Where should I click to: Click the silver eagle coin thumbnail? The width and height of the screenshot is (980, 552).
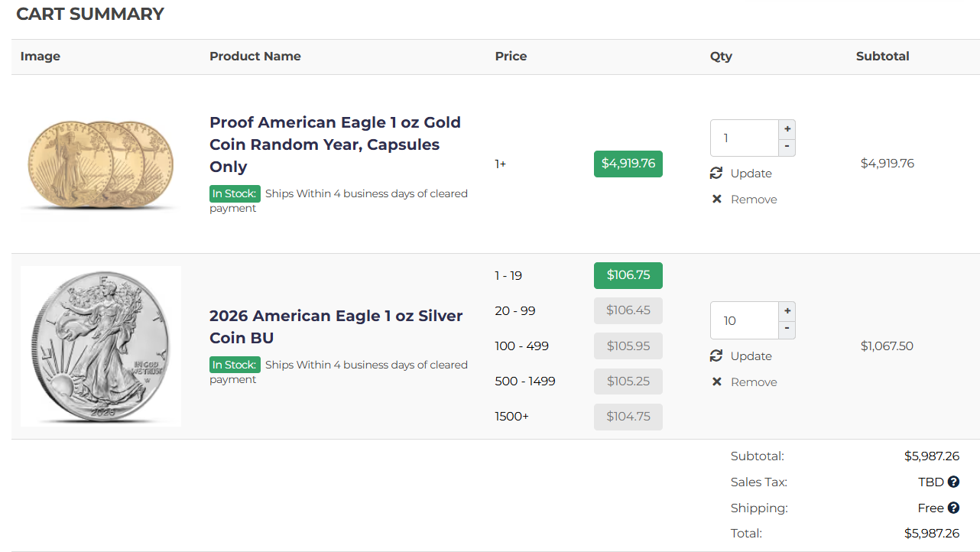tap(101, 346)
